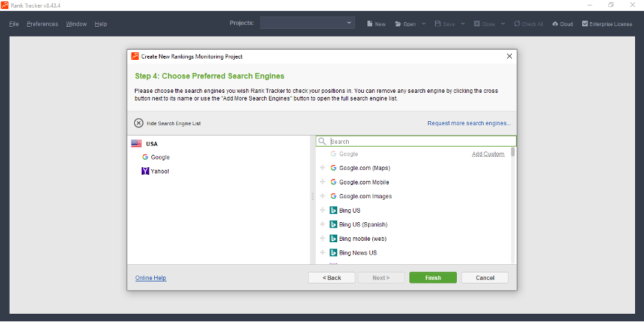The height and width of the screenshot is (322, 644).
Task: Click the Hide Search Engine List cross icon
Action: [138, 123]
